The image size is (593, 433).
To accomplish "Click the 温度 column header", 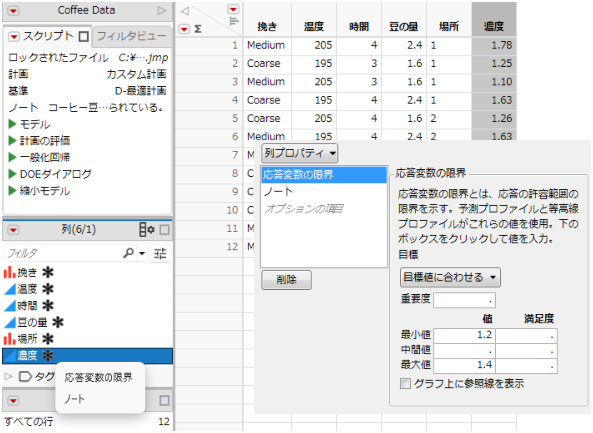I will click(314, 26).
